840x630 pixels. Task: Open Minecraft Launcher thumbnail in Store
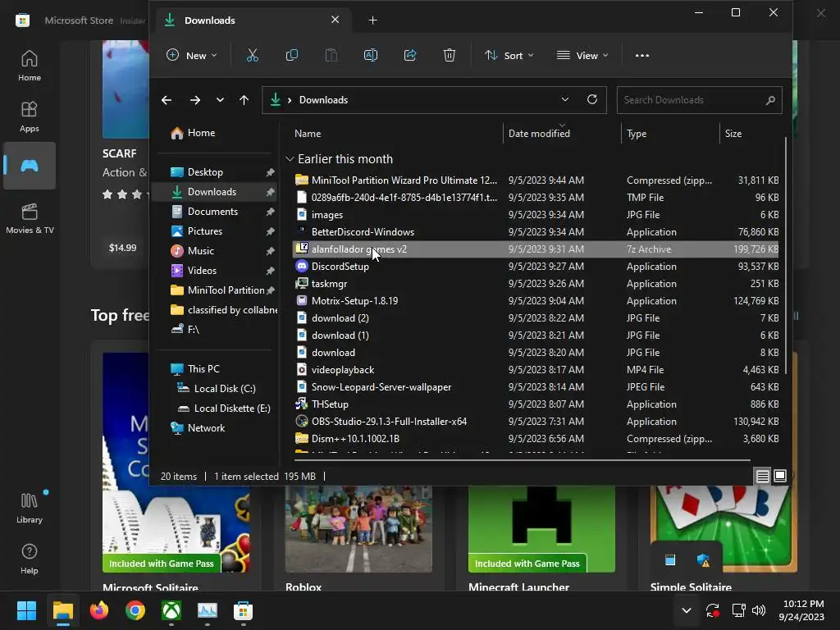541,529
